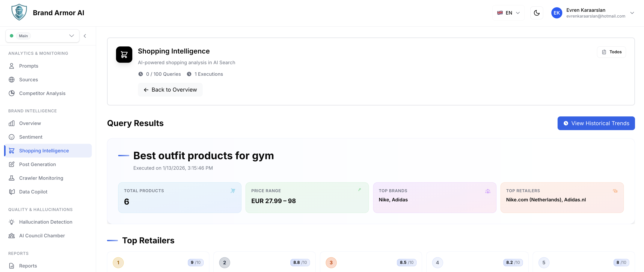Click the group icon for AI Council Chamber
Viewport: 644px width, 272px height.
click(x=12, y=236)
